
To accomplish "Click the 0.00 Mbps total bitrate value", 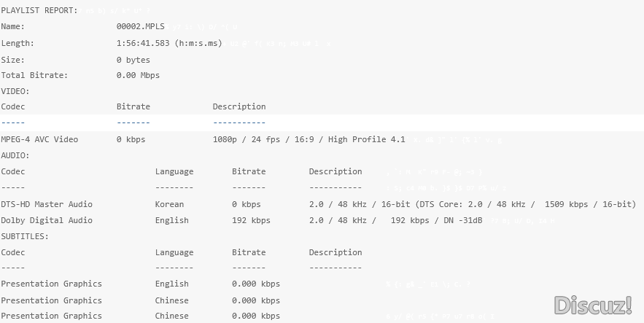I will coord(138,75).
